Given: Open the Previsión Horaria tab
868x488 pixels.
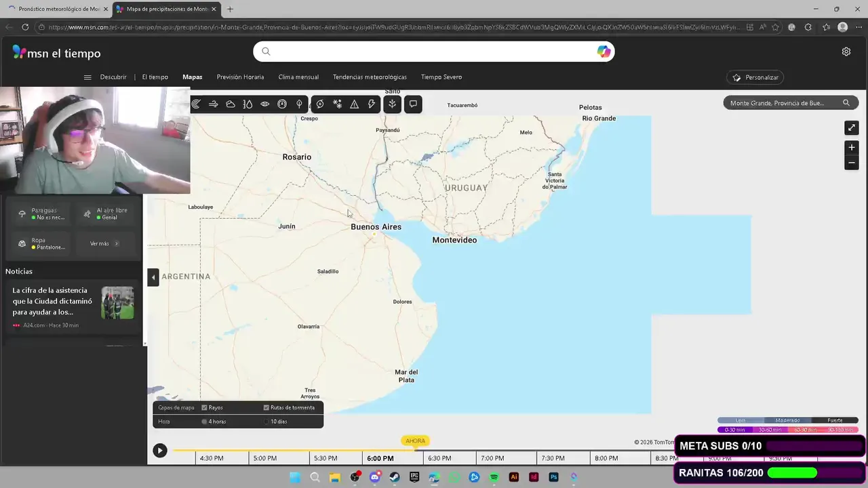Looking at the screenshot, I should [x=240, y=77].
